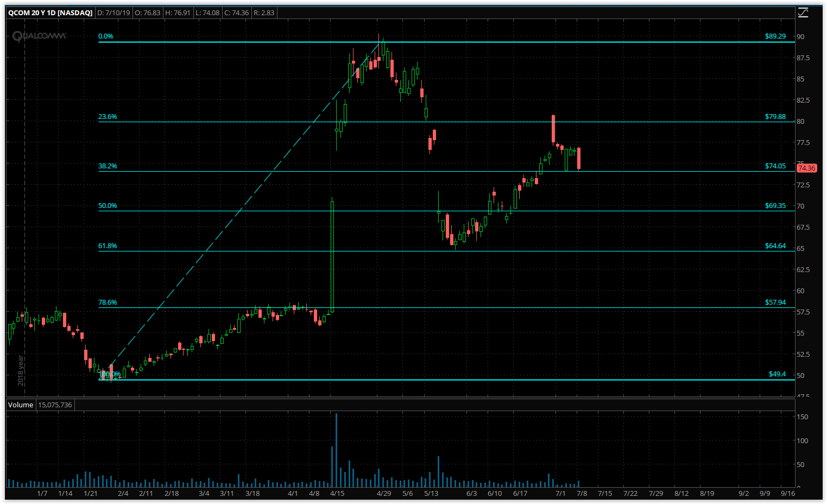Select the 61.8% Fibonacci level label

108,246
